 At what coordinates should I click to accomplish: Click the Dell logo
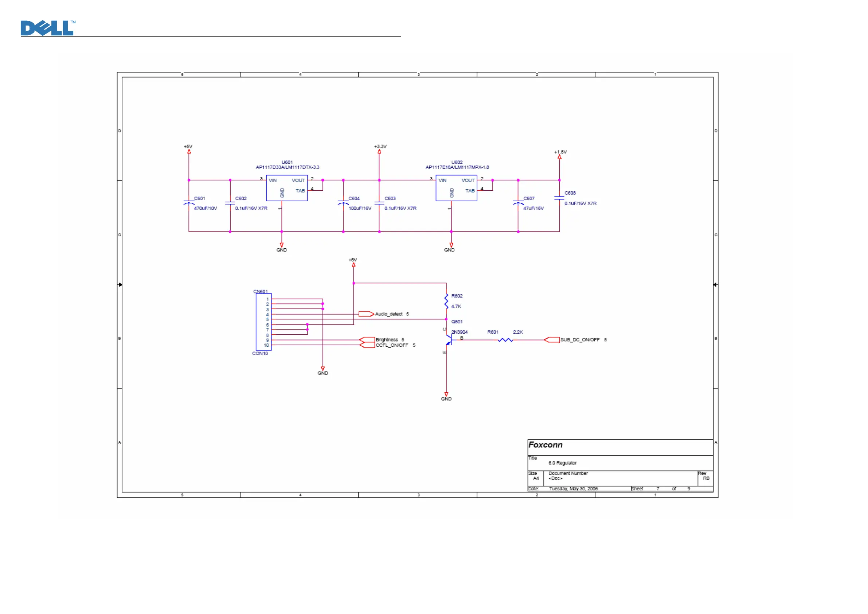coord(48,28)
